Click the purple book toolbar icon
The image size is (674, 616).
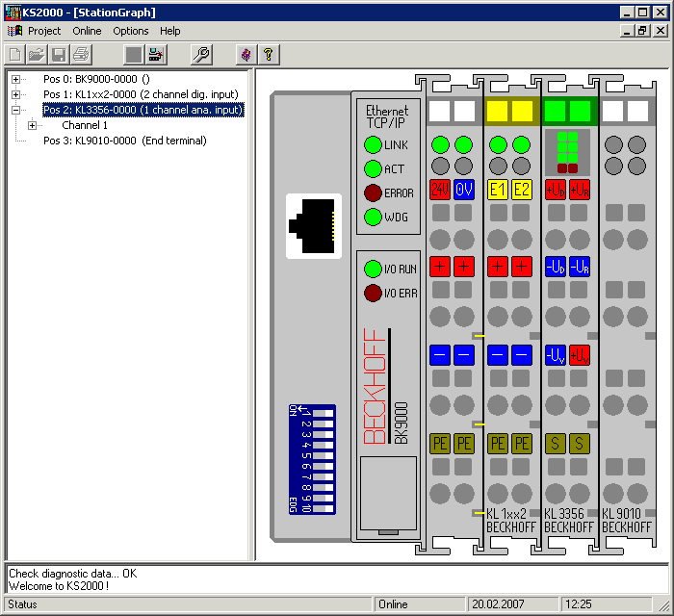246,55
